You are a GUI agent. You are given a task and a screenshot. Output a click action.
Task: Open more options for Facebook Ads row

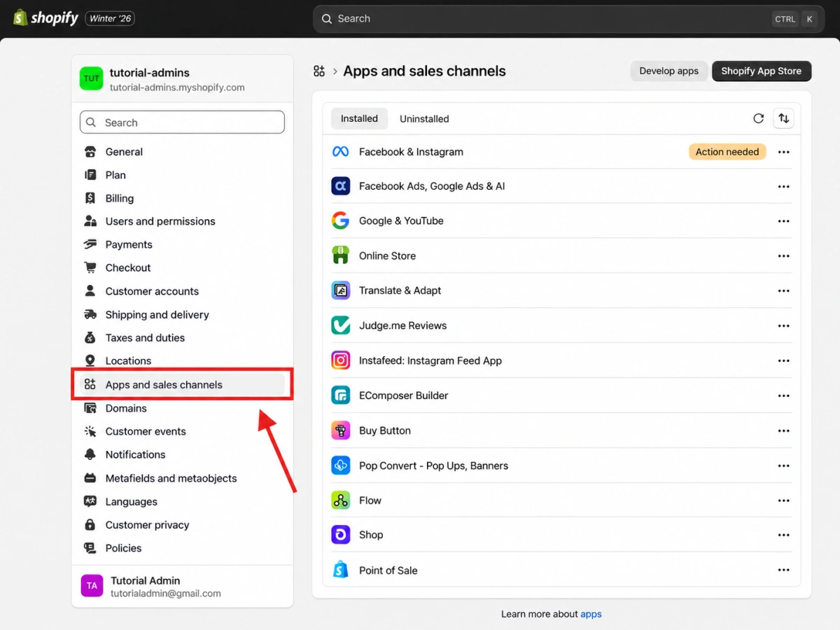pyautogui.click(x=783, y=186)
